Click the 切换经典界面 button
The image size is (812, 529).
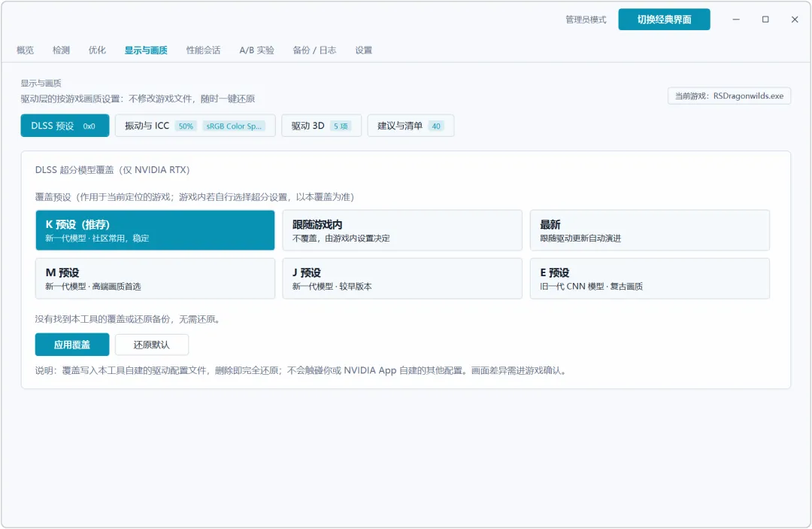[664, 20]
